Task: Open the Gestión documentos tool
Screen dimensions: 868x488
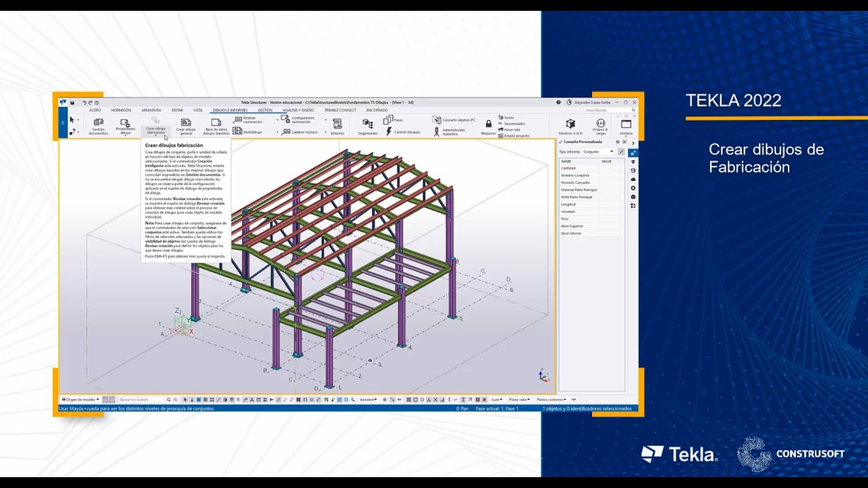Action: tap(98, 125)
